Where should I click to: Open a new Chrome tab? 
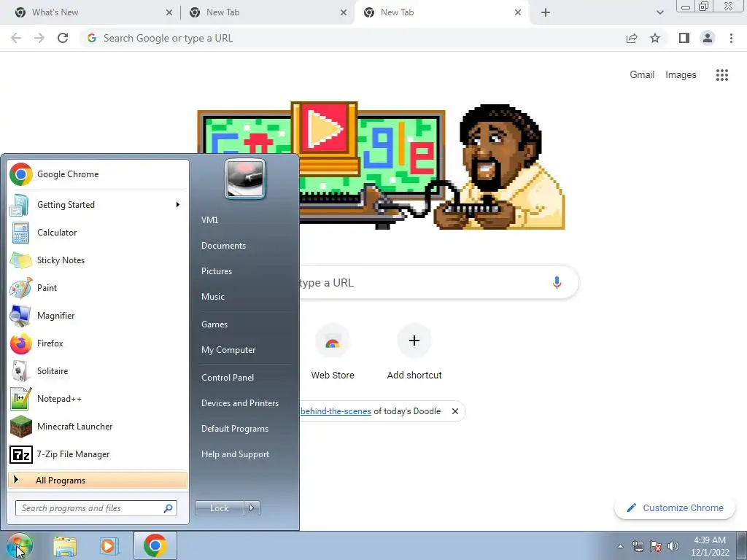coord(546,12)
